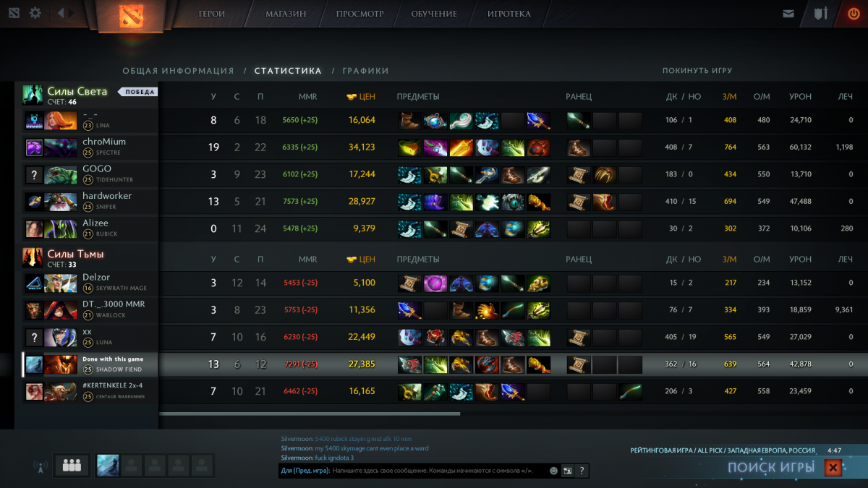Screen dimensions: 868x488
Task: Open the settings gear in top bar
Action: (35, 13)
